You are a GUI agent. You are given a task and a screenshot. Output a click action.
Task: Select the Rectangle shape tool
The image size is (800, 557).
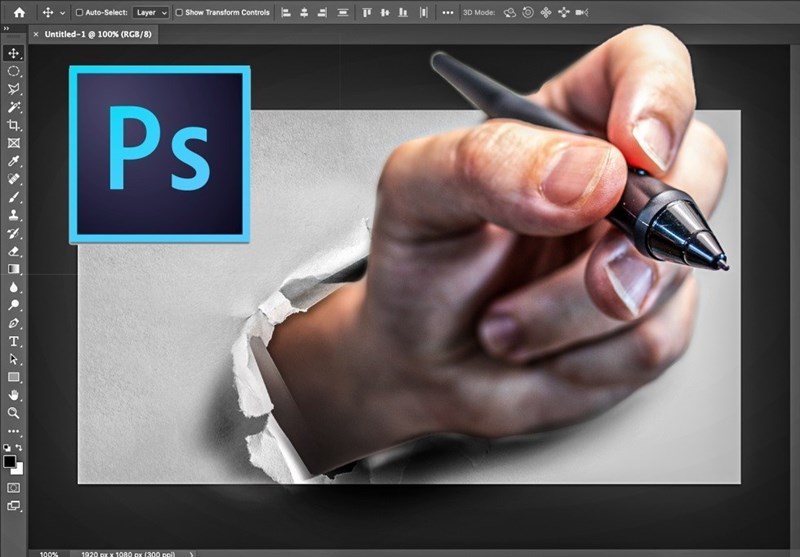[x=13, y=377]
